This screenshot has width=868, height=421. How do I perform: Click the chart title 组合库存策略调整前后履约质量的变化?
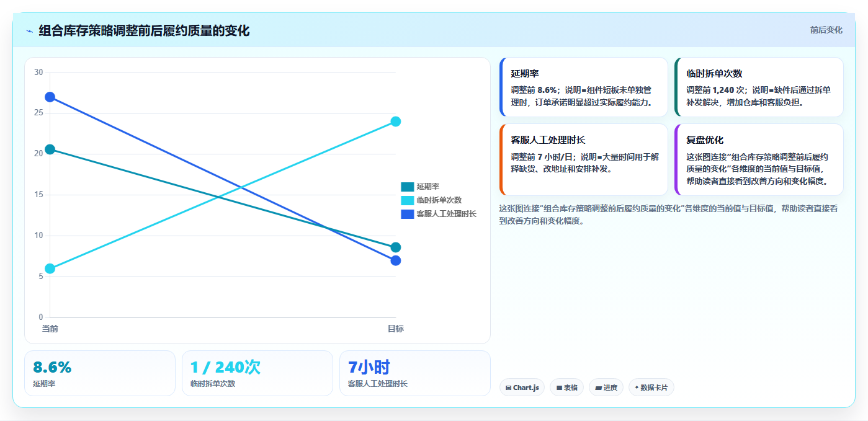click(144, 31)
